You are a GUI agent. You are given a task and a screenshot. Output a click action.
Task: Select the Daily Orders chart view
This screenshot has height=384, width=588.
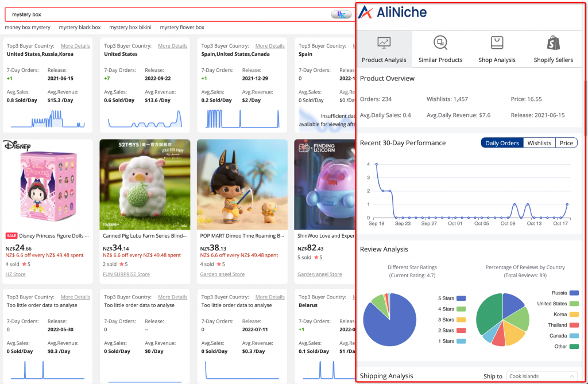point(502,143)
